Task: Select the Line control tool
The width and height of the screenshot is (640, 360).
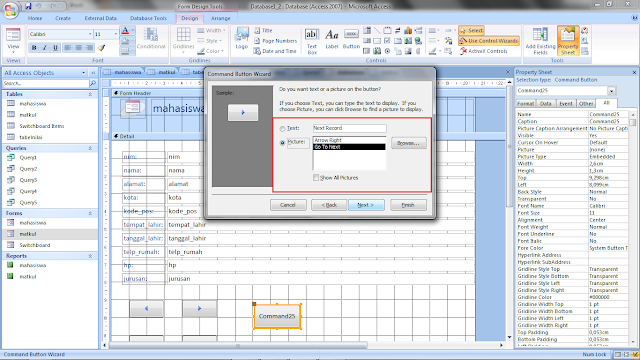Action: click(x=377, y=31)
